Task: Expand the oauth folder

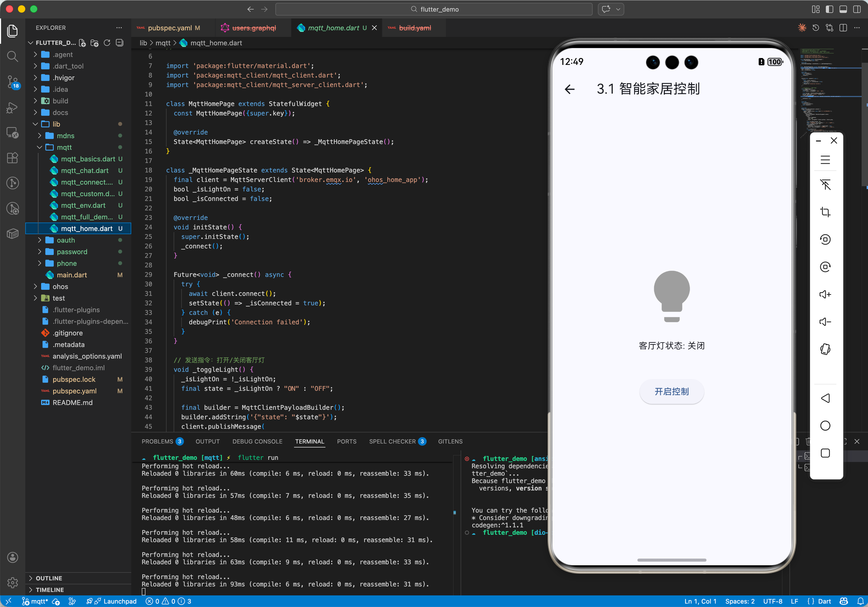Action: [66, 240]
